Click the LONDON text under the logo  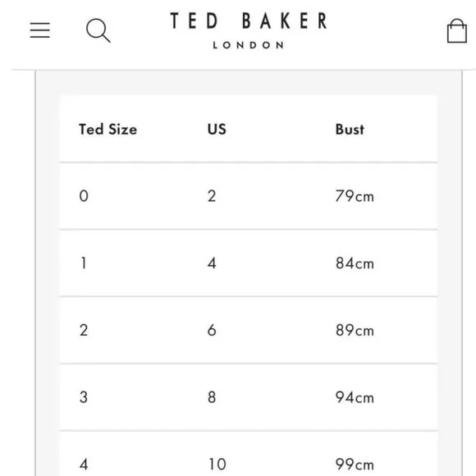249,45
